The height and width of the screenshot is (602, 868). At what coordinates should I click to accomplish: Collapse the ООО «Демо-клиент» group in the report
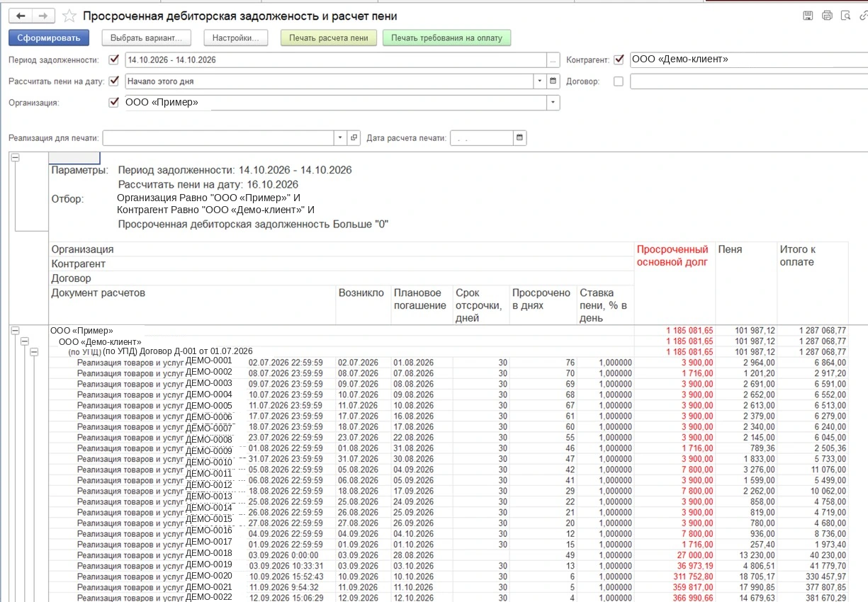pos(26,341)
